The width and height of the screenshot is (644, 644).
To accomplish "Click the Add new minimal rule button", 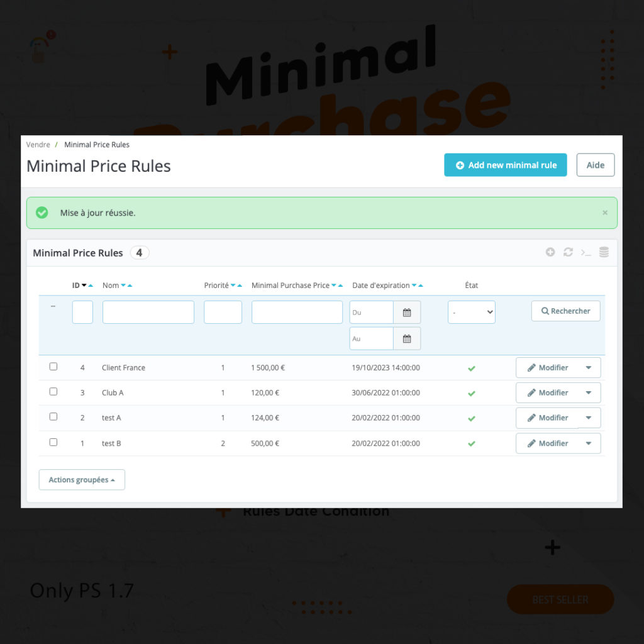I will [x=505, y=165].
